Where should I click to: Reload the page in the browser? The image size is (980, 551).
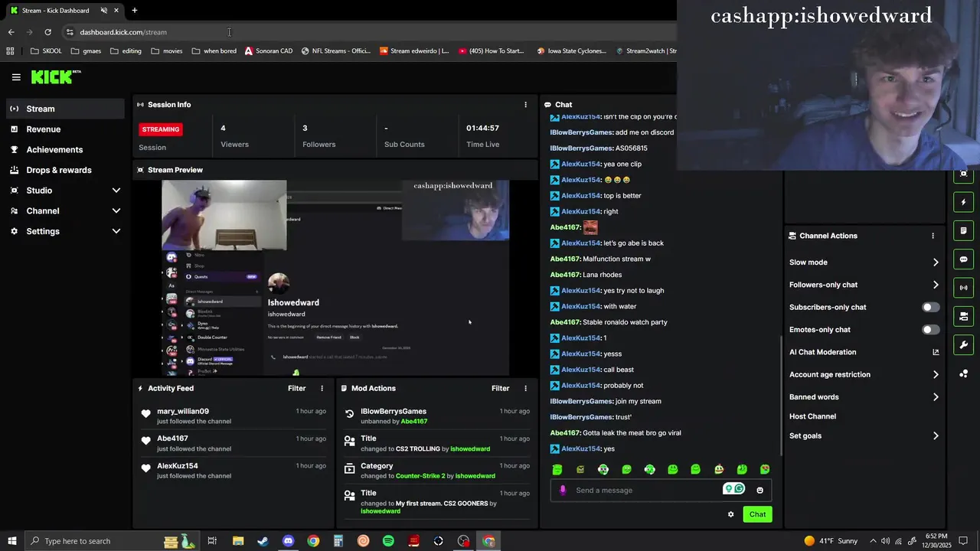tap(47, 32)
